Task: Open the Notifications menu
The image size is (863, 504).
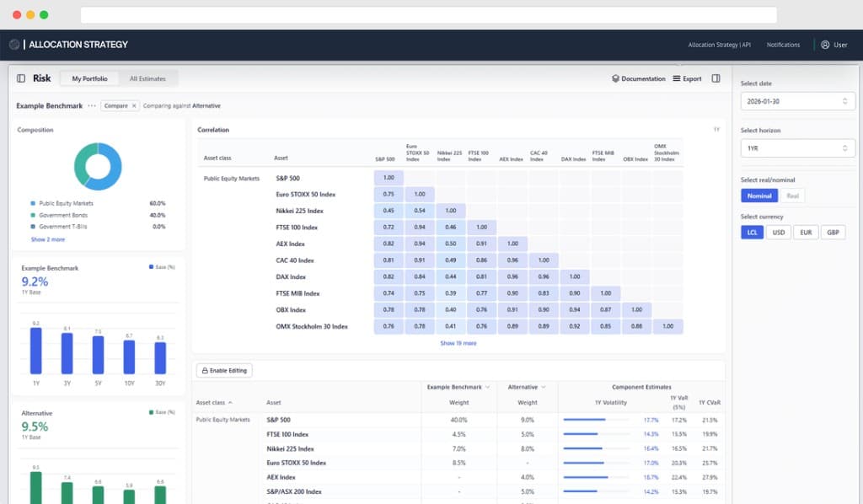Action: (x=785, y=44)
